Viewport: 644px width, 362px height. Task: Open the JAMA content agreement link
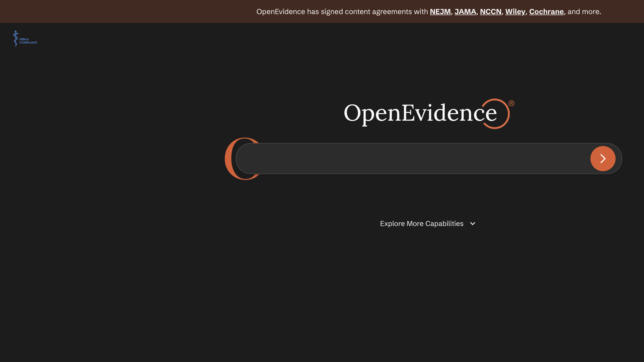[465, 12]
